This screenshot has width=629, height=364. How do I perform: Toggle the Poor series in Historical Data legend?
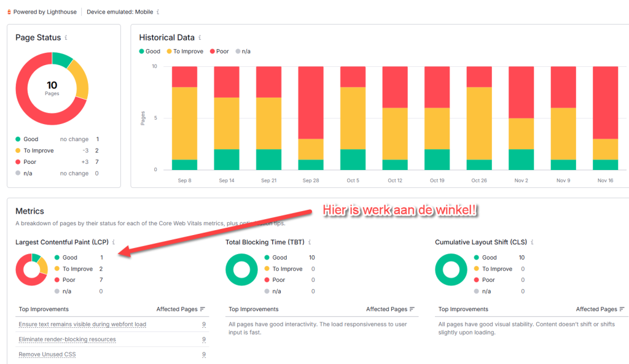coord(219,52)
